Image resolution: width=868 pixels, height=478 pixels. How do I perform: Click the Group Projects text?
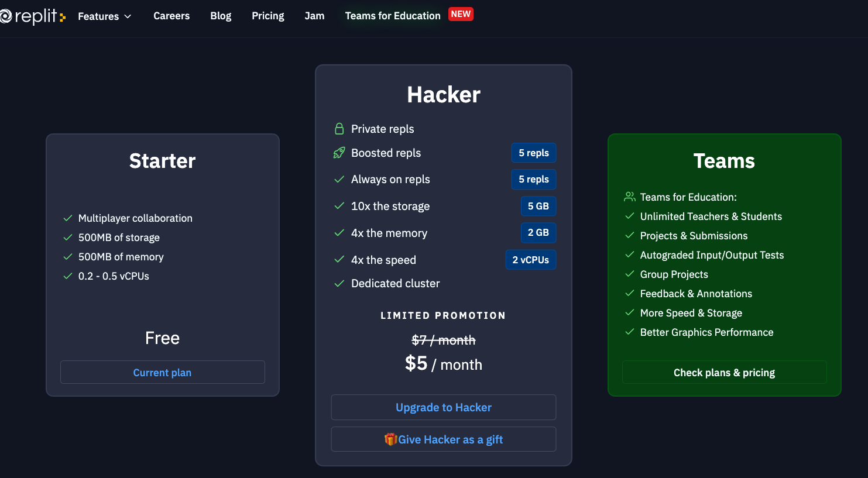(674, 274)
